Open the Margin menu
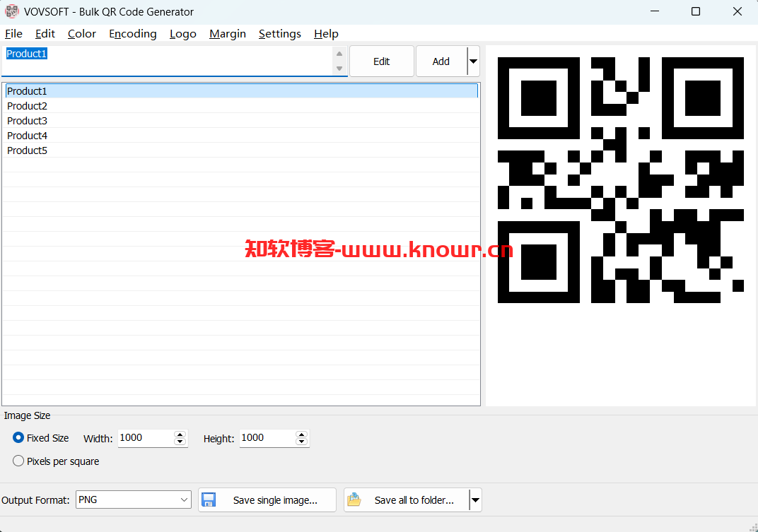Screen dimensions: 758x532 pyautogui.click(x=228, y=34)
